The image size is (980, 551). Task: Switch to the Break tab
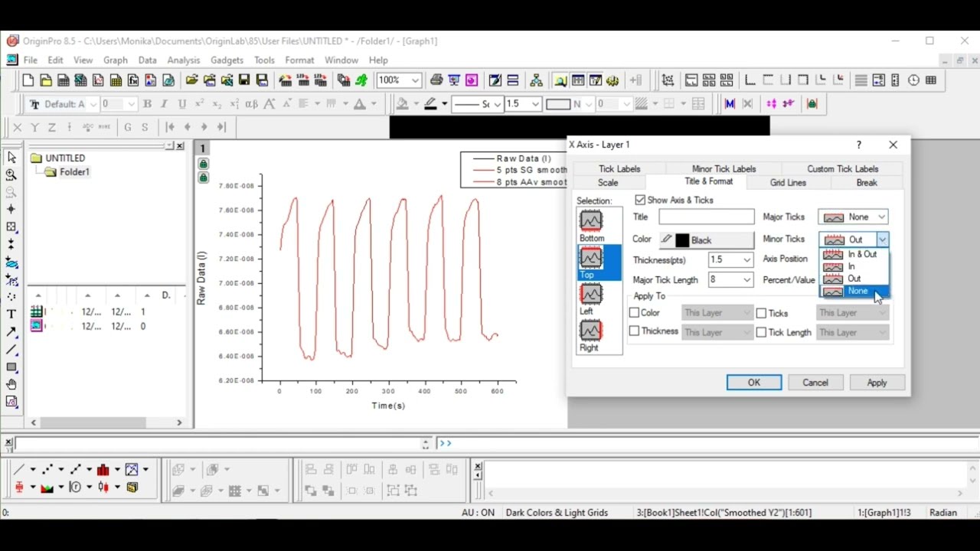coord(867,183)
